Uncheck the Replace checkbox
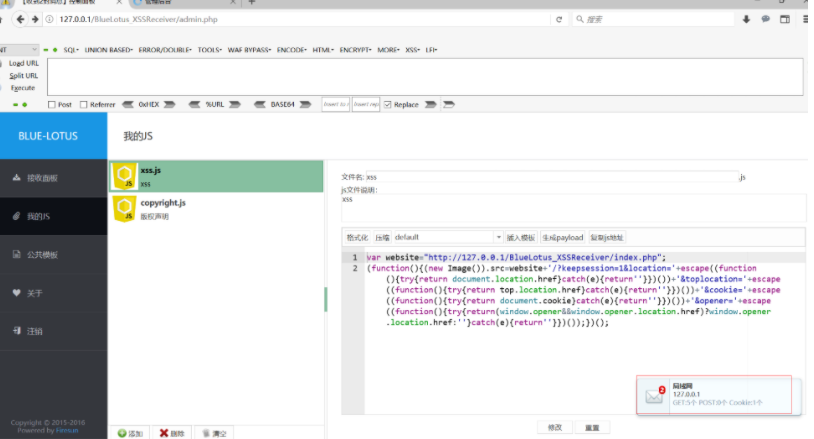This screenshot has height=439, width=814. [387, 105]
